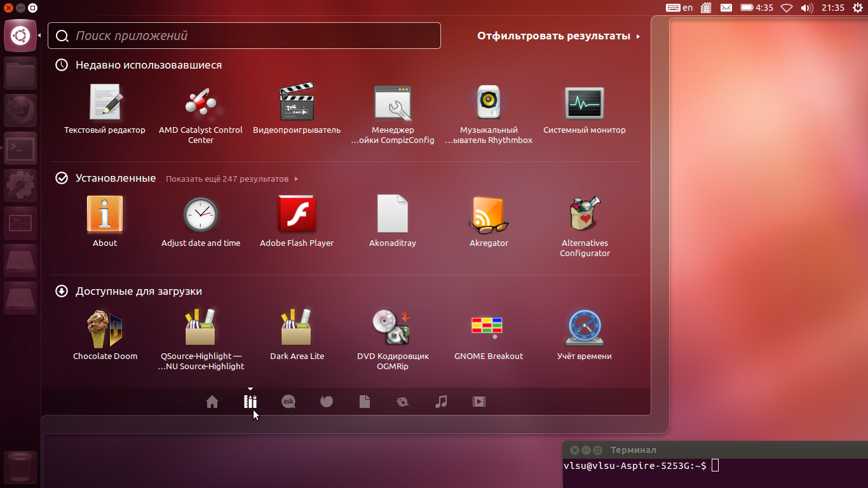Launch AMD Catalyst Control Center
Viewport: 868px width, 488px height.
[201, 114]
